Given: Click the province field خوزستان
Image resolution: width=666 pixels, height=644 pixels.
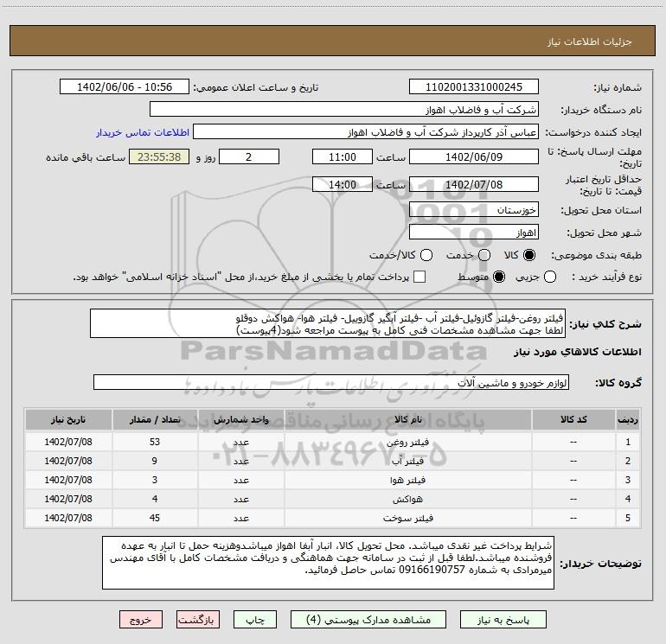Looking at the screenshot, I should (474, 209).
